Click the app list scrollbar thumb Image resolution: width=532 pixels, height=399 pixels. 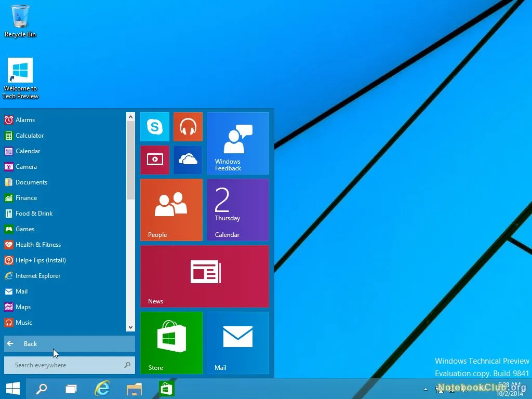[130, 160]
